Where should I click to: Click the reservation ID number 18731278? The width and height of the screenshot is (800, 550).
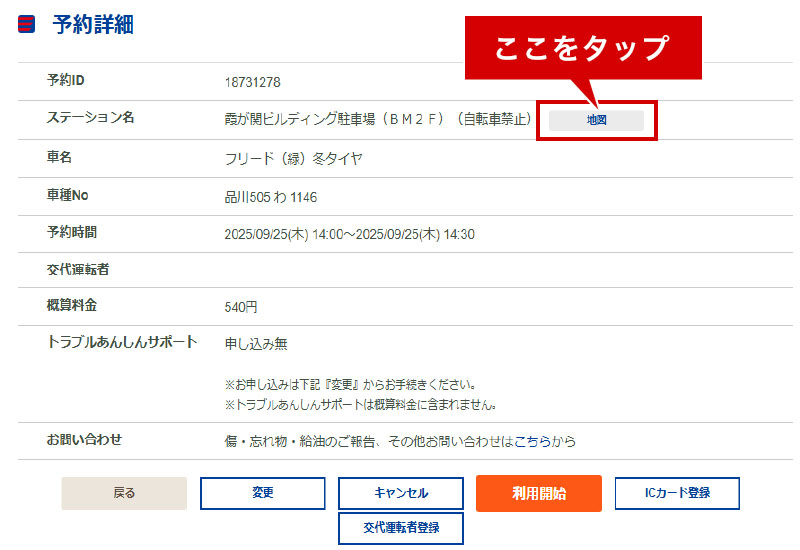pos(252,81)
